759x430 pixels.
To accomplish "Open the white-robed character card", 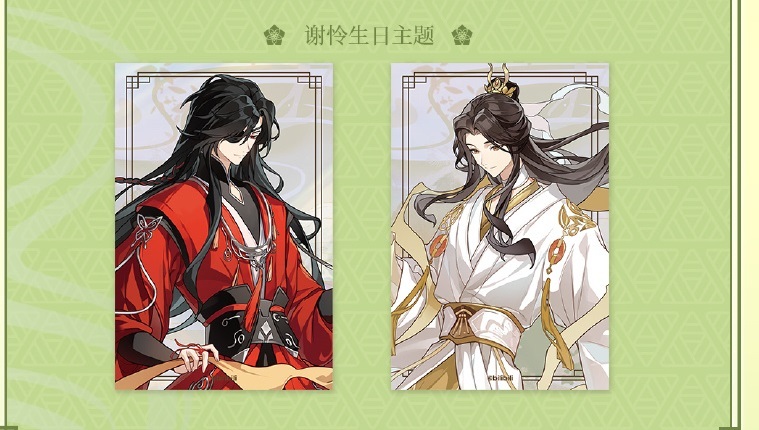I will (x=500, y=226).
